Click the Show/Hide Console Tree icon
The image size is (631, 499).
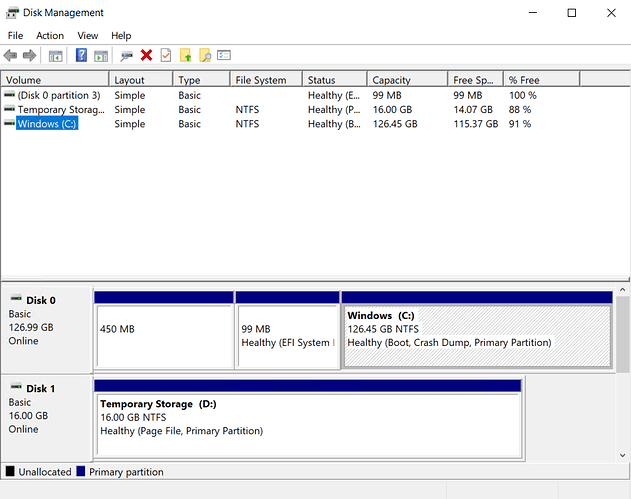pos(56,56)
